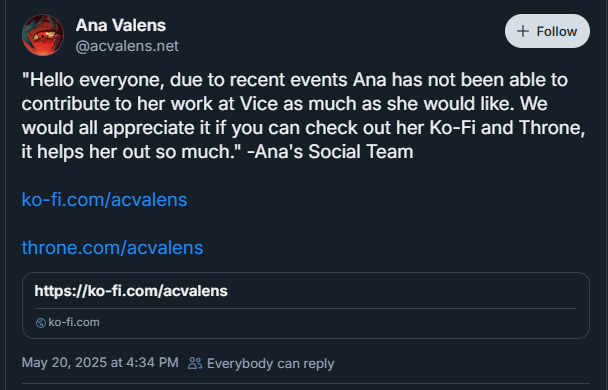Screen dimensions: 608x390
Task: Open the ko-fi.com/acvalens link
Action: click(104, 200)
